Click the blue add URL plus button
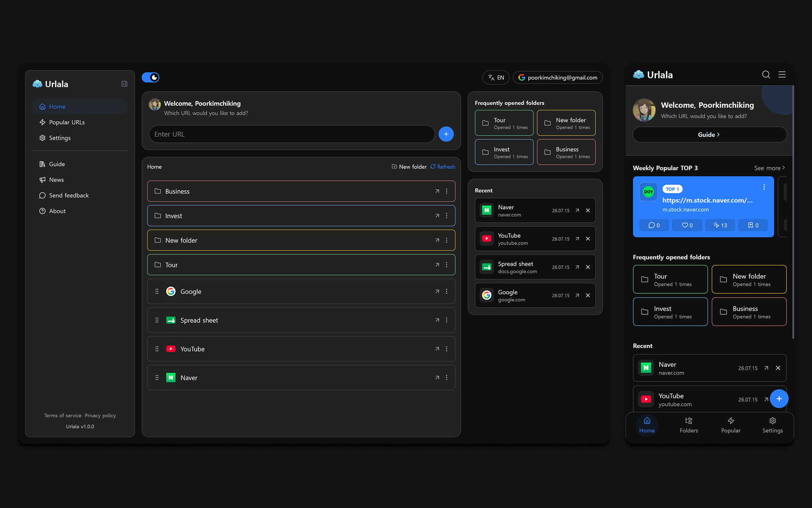Image resolution: width=812 pixels, height=508 pixels. pyautogui.click(x=446, y=134)
